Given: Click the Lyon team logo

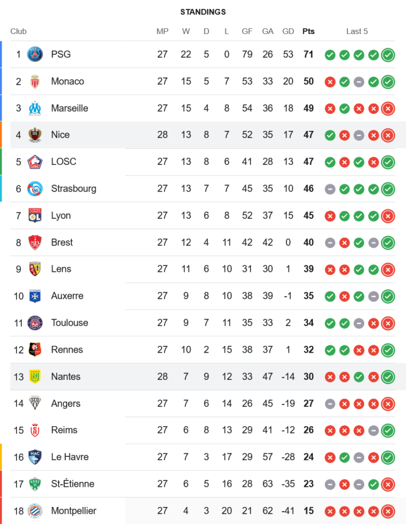Looking at the screenshot, I should (35, 215).
